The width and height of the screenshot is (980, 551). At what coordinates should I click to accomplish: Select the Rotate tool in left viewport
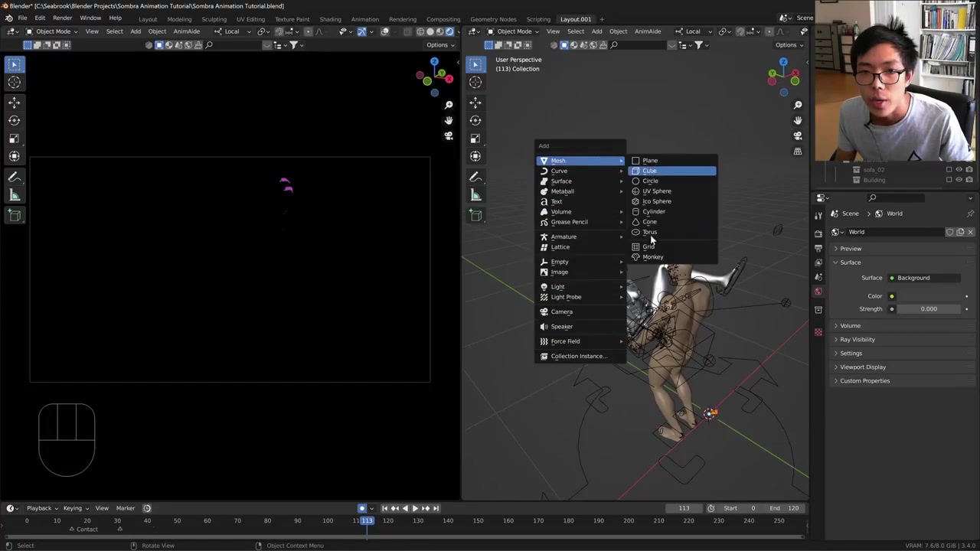pos(14,120)
